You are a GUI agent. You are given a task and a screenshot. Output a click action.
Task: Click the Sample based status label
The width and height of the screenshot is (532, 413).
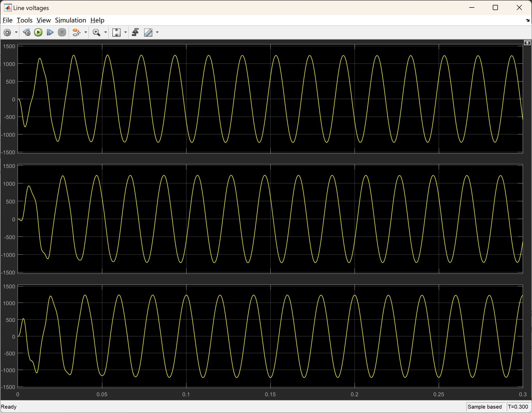(484, 407)
